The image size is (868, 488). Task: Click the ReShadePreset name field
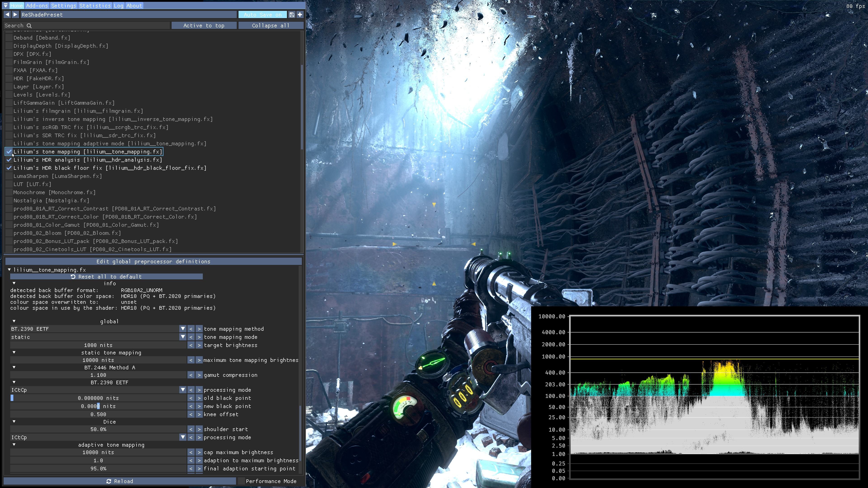tap(128, 14)
